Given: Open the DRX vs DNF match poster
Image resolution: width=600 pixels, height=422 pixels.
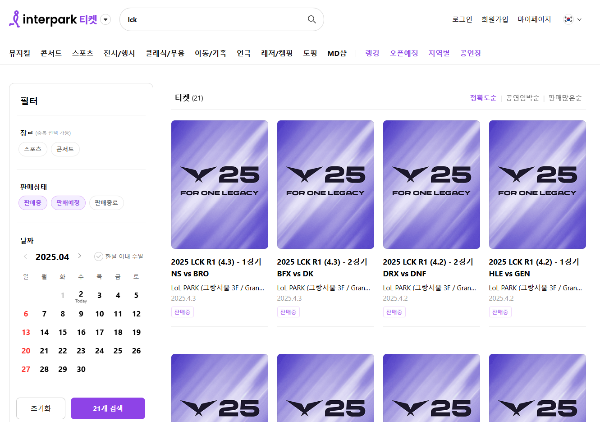Looking at the screenshot, I should pos(431,184).
